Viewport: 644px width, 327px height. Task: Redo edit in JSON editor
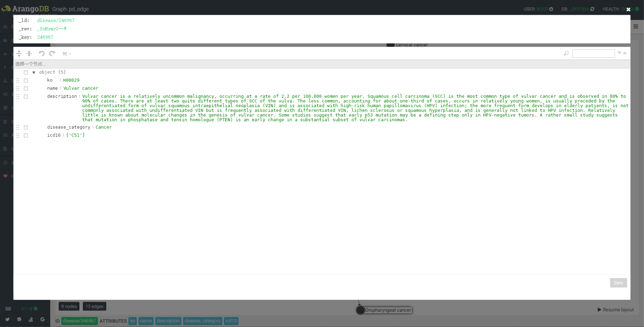pos(52,53)
